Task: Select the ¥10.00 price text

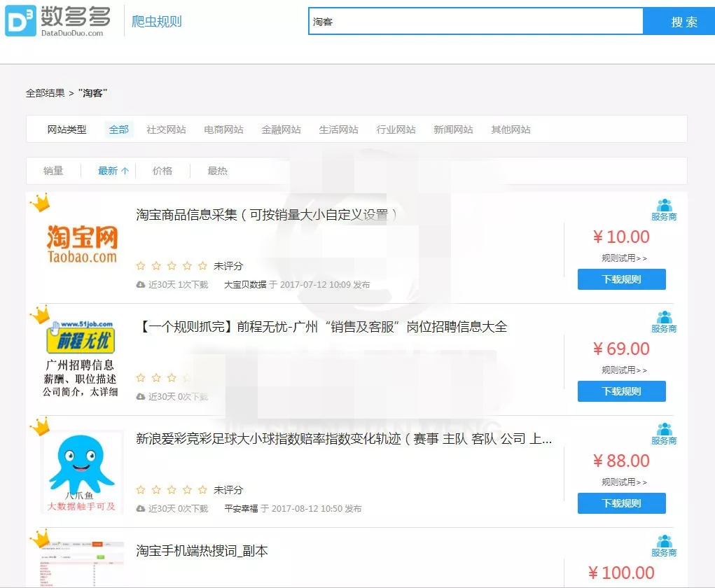Action: coord(621,237)
